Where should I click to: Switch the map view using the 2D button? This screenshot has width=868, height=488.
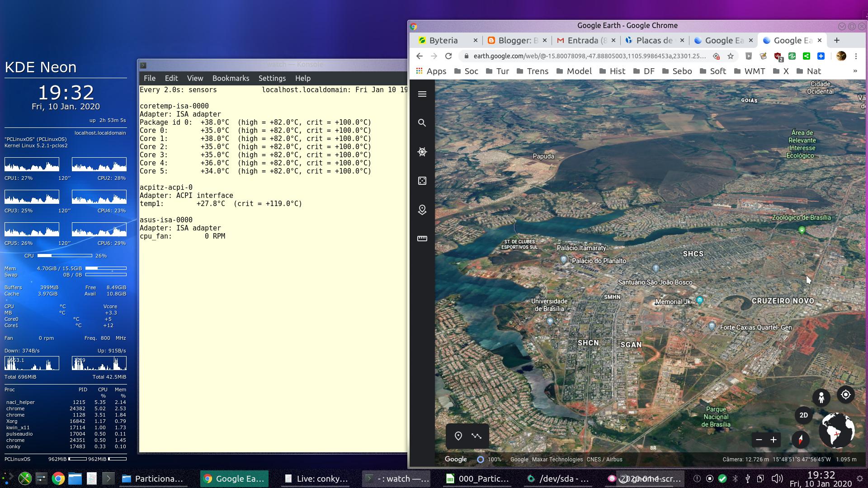pos(804,415)
